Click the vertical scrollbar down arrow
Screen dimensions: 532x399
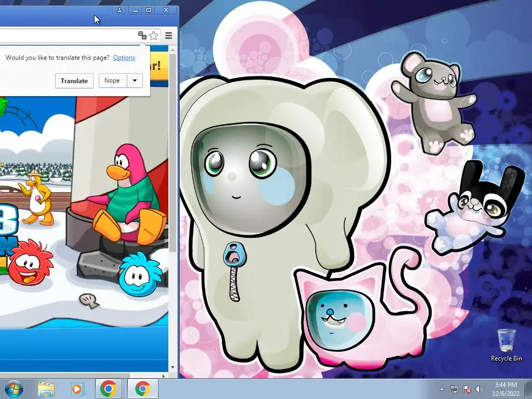click(172, 367)
